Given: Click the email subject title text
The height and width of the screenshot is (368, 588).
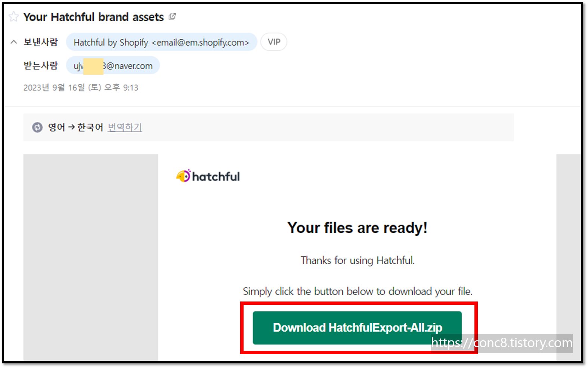Looking at the screenshot, I should [93, 17].
